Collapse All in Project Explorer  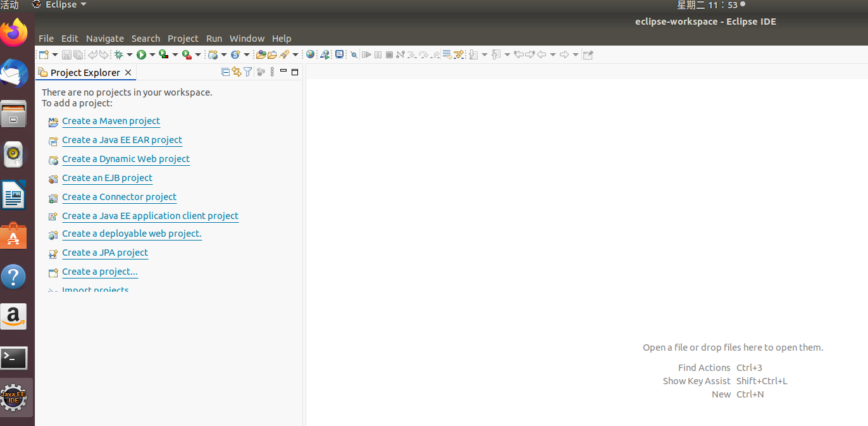(225, 72)
